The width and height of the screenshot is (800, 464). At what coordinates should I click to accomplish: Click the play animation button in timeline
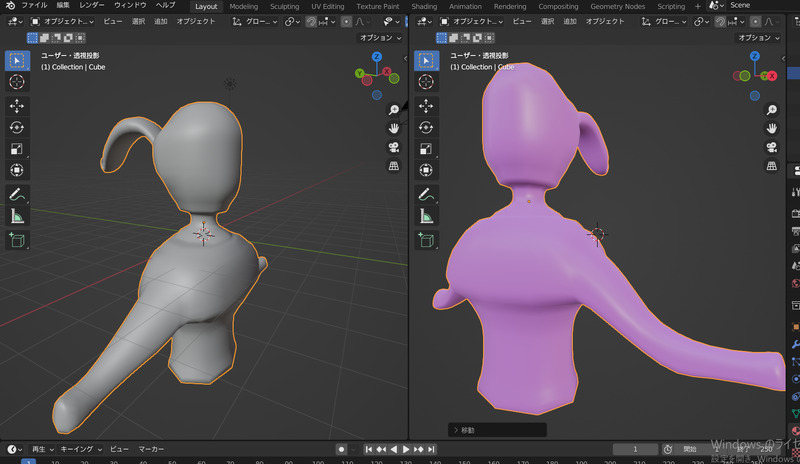(405, 450)
